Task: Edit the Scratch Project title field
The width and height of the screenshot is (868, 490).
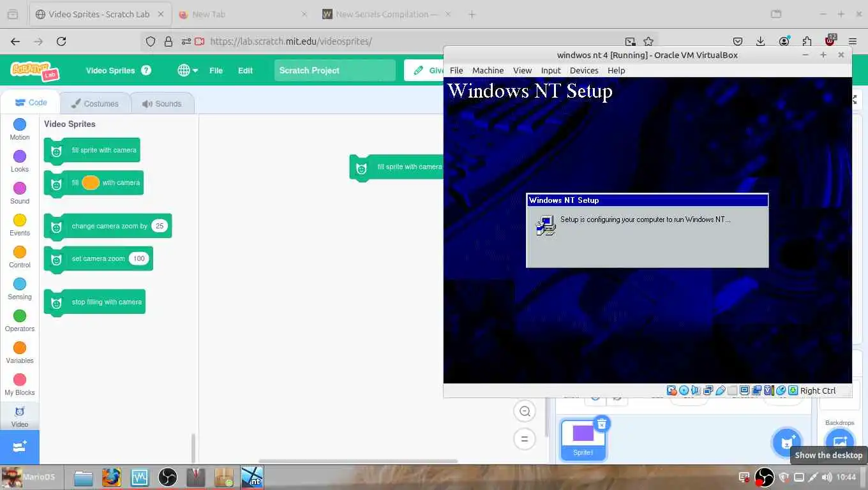Action: [x=335, y=70]
